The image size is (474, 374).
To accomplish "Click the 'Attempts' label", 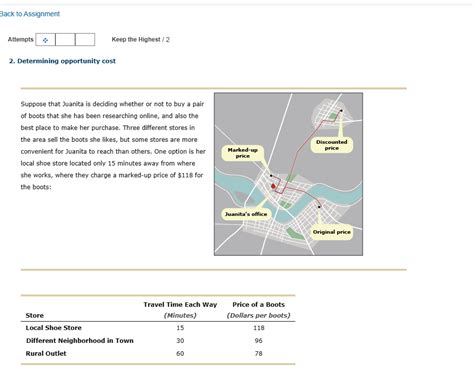I will [20, 39].
